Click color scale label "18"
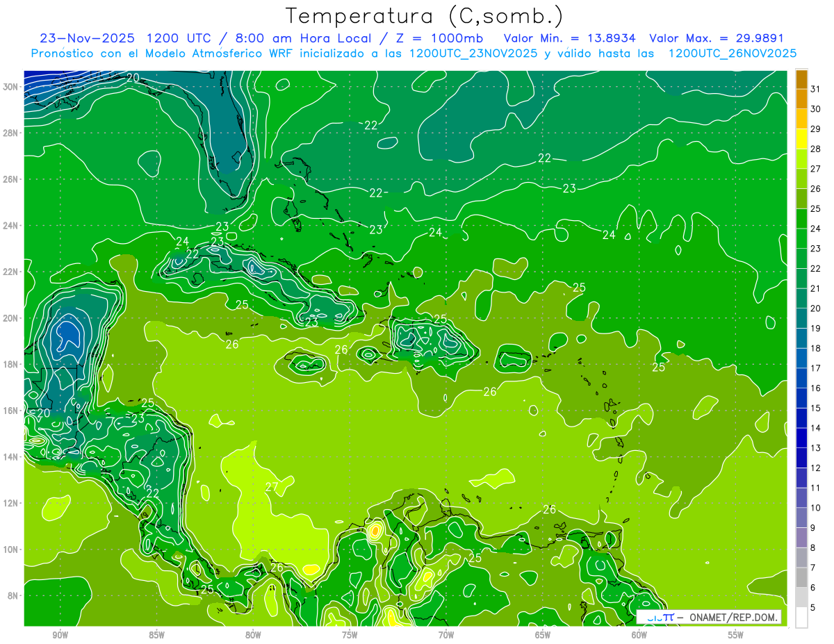This screenshot has width=834, height=644. pyautogui.click(x=816, y=348)
